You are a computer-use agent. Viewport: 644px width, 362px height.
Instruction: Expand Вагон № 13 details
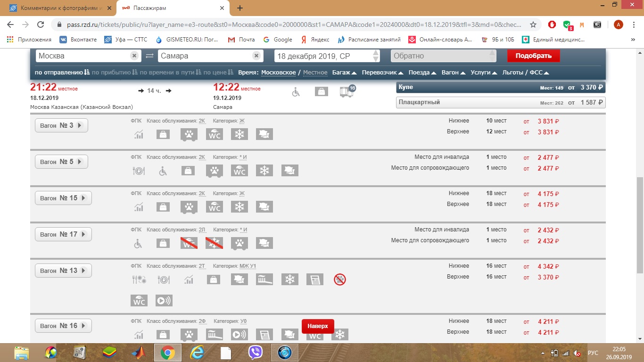pyautogui.click(x=63, y=271)
